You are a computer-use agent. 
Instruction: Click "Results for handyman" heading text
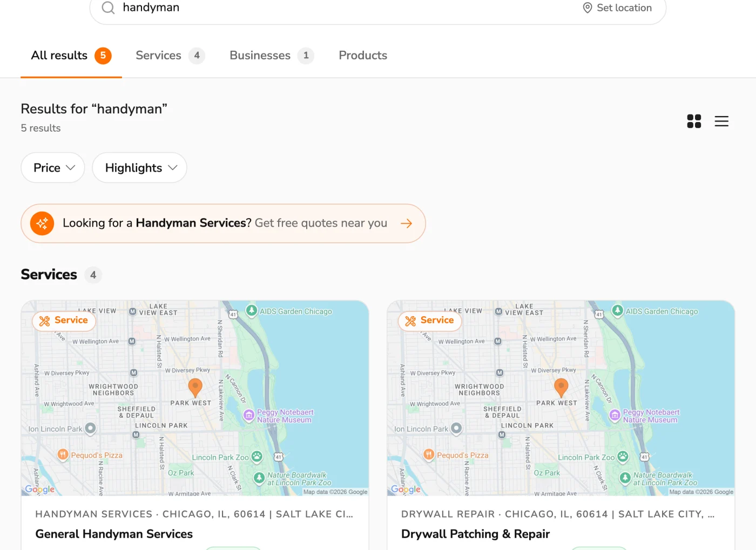pos(94,109)
